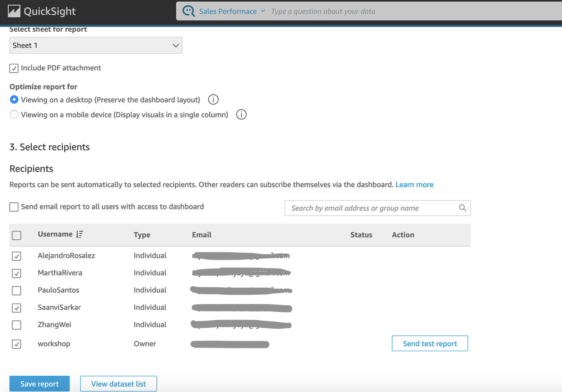Screen dimensions: 562x392
Task: Uncheck AlejandroRosalez recipient checkbox
Action: pos(17,256)
